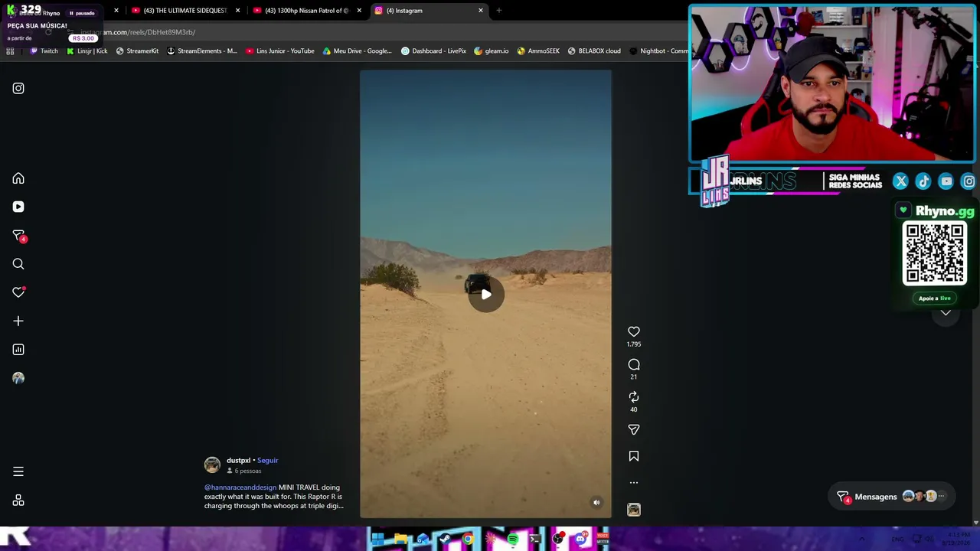The image size is (980, 551).
Task: Open the Lins Junior - YouTube bookmark
Action: click(x=280, y=51)
